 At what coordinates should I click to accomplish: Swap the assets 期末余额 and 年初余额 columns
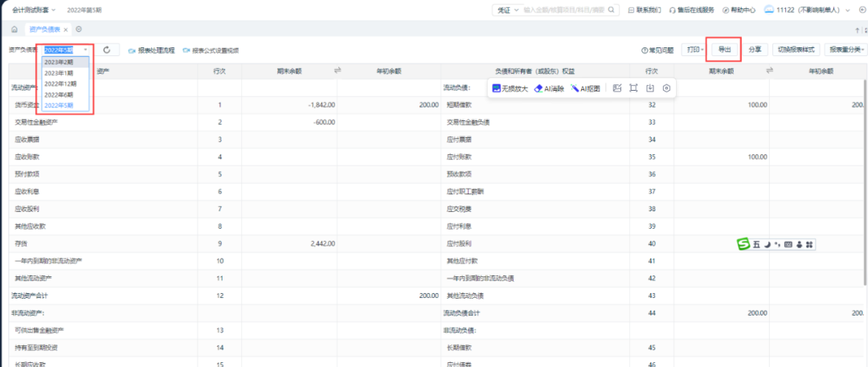coord(337,71)
